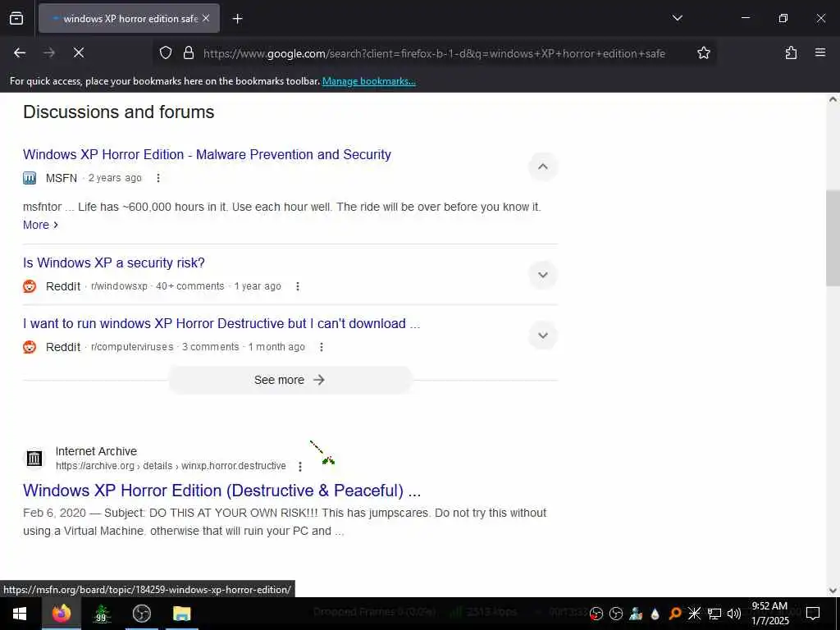Expand the r/computerviruses discussion
840x630 pixels.
click(x=543, y=336)
